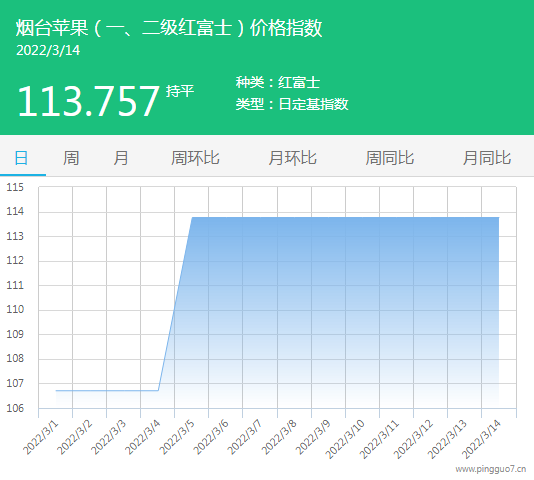The image size is (534, 480).
Task: Open the 月 monthly tab
Action: (121, 158)
